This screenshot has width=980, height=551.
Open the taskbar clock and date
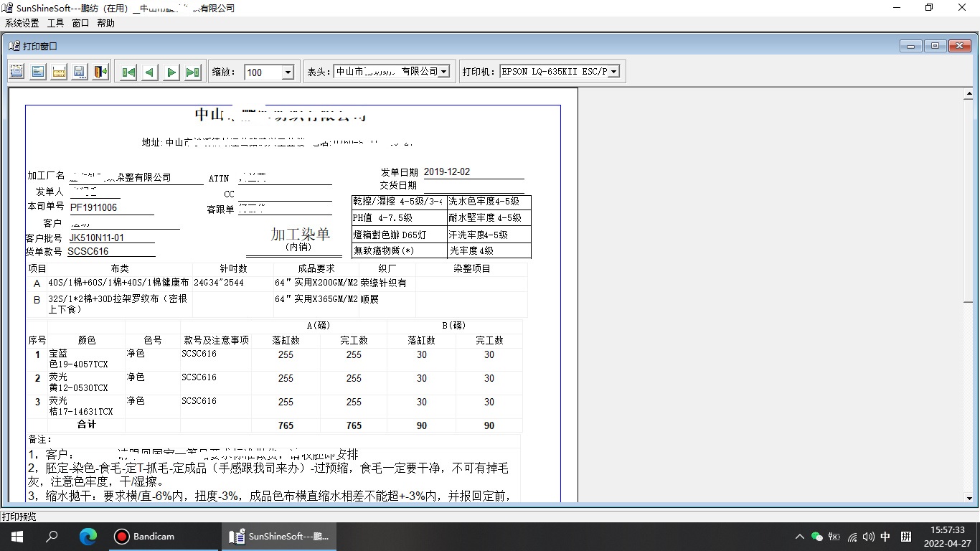tap(948, 537)
